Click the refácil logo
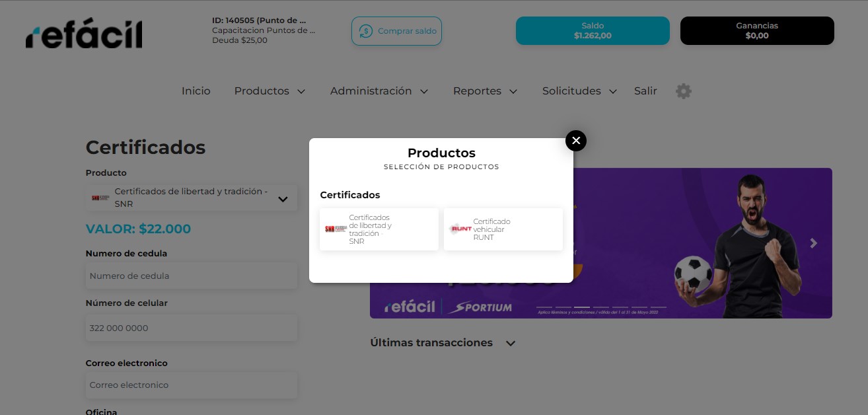The height and width of the screenshot is (415, 868). 84,33
